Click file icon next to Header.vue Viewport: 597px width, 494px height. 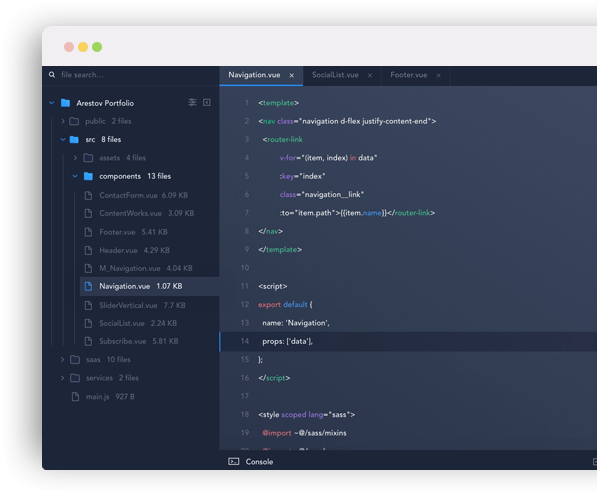[88, 250]
